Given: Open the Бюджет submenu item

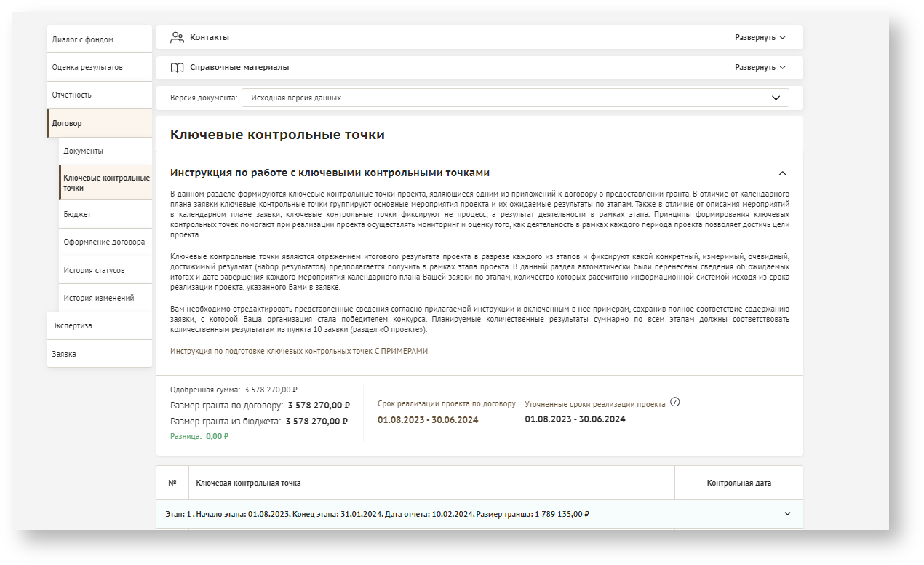Looking at the screenshot, I should point(77,214).
